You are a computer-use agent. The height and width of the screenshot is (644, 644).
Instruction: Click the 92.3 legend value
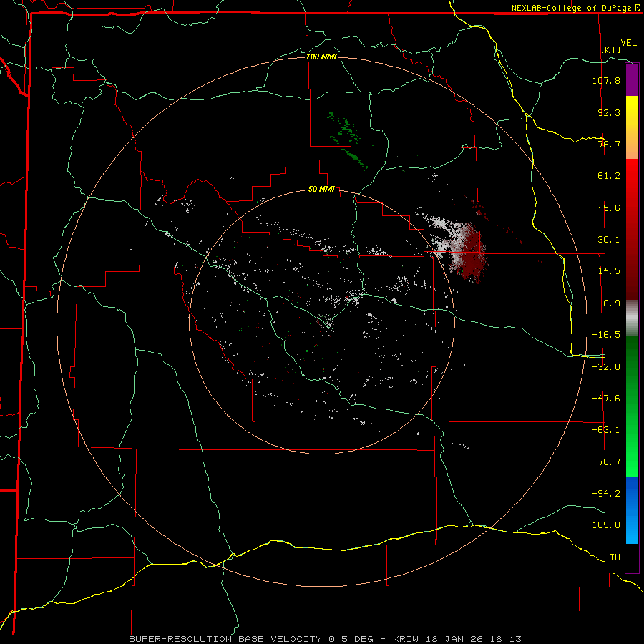point(609,112)
